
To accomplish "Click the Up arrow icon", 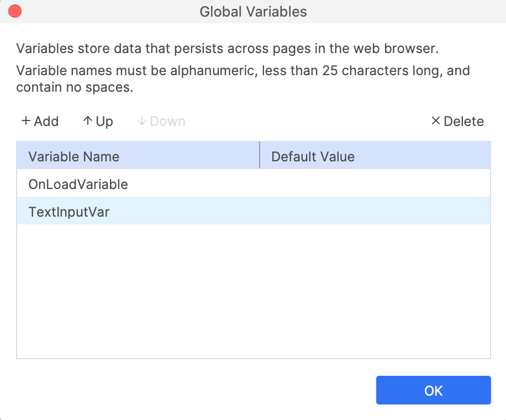I will (x=87, y=122).
